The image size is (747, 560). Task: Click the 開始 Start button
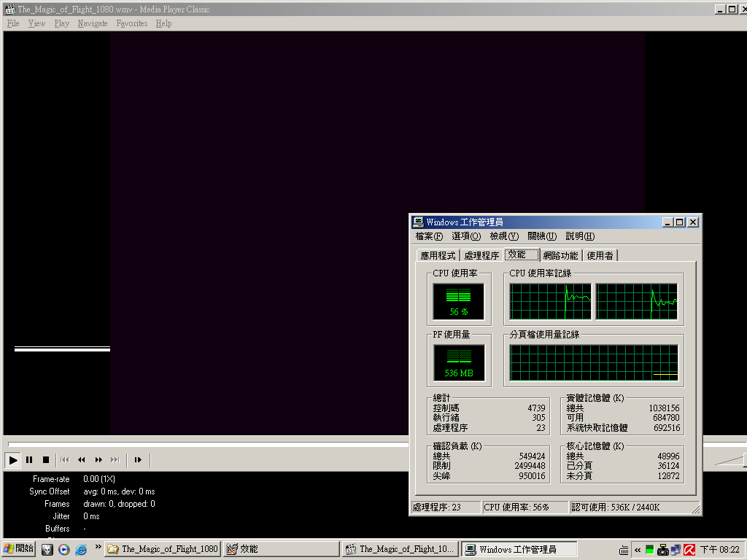pos(20,549)
